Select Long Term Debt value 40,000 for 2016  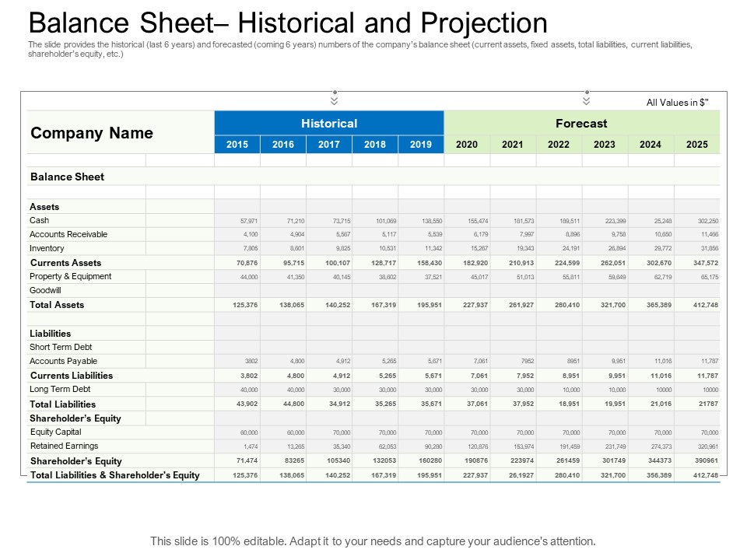pos(296,390)
